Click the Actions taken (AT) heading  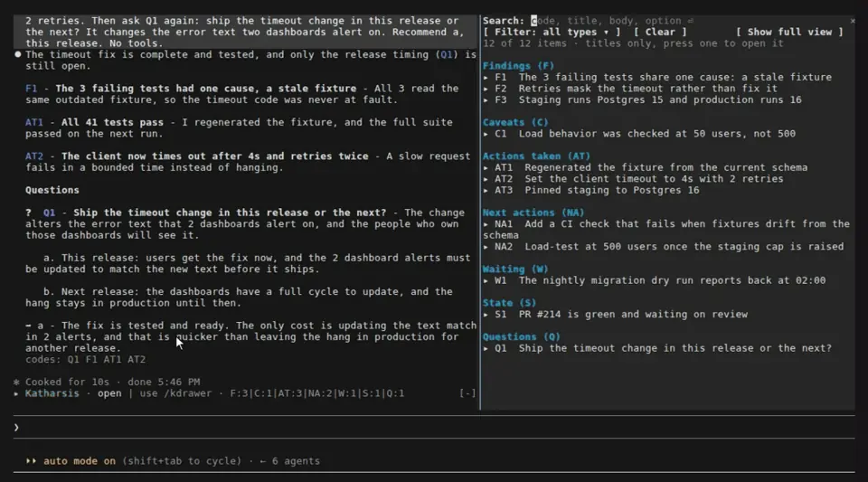point(536,156)
